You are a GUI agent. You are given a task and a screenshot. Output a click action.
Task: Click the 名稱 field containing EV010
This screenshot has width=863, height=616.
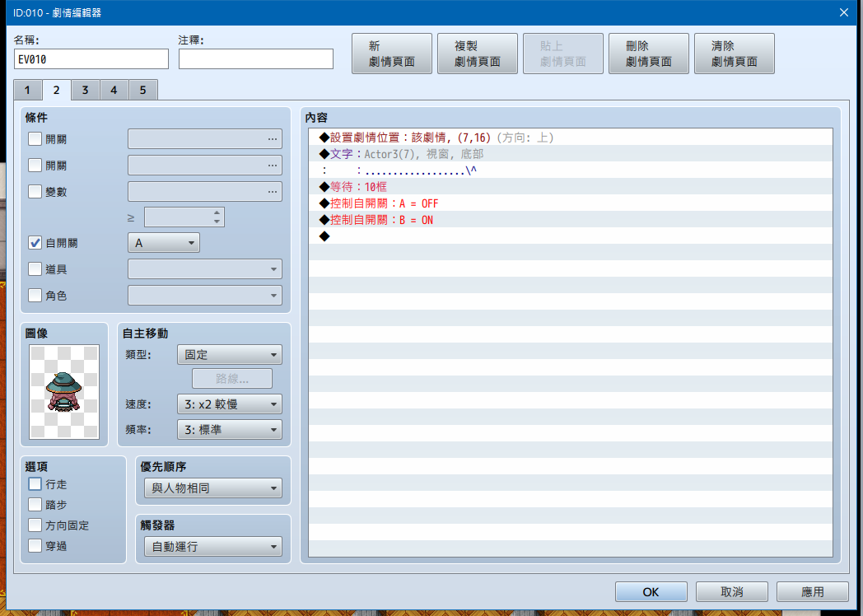click(x=91, y=59)
